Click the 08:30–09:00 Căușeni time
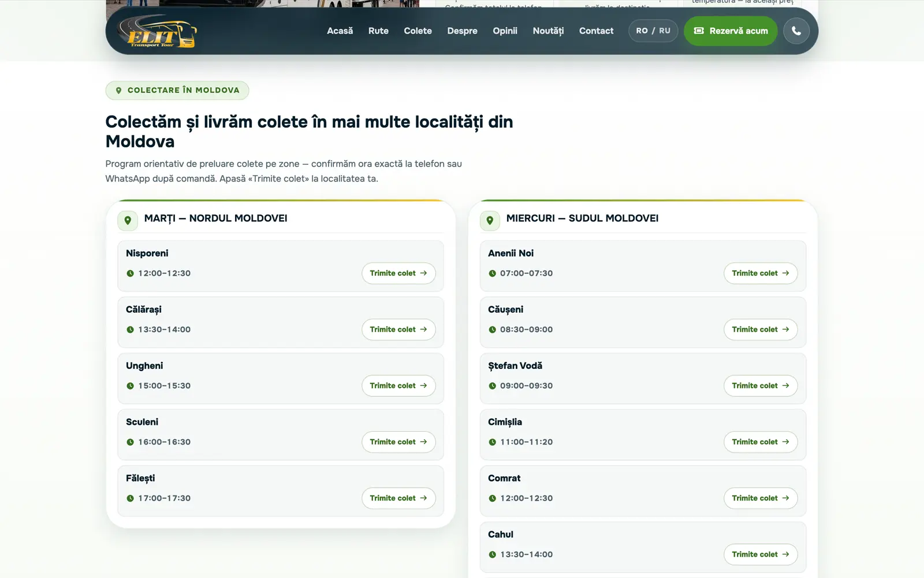This screenshot has height=578, width=924. click(x=526, y=329)
